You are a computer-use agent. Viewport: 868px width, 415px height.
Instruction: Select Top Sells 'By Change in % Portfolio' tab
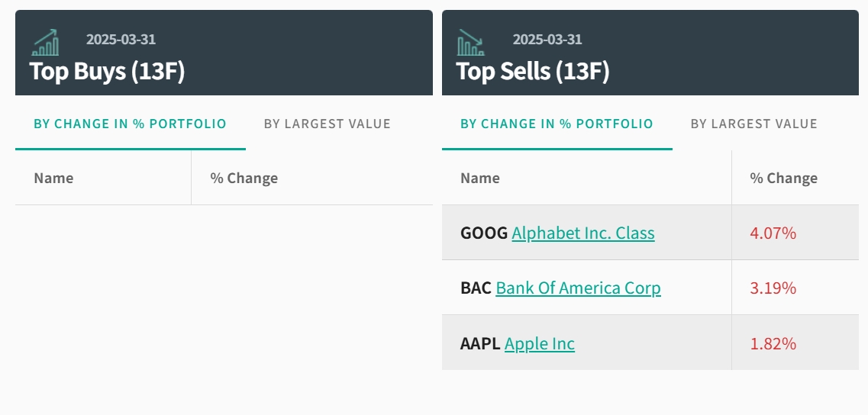tap(557, 124)
